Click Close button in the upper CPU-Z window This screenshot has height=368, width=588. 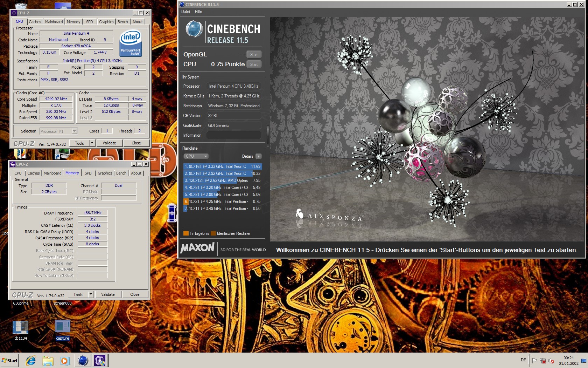pyautogui.click(x=136, y=143)
